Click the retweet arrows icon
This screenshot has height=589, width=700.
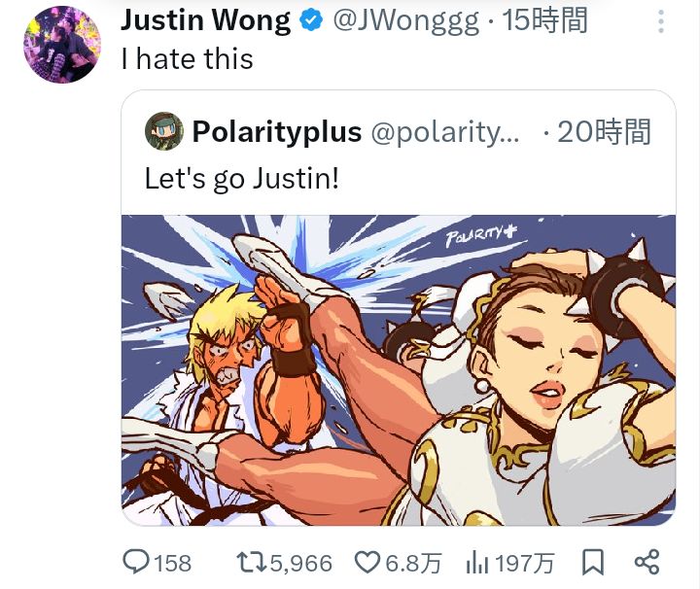252,562
